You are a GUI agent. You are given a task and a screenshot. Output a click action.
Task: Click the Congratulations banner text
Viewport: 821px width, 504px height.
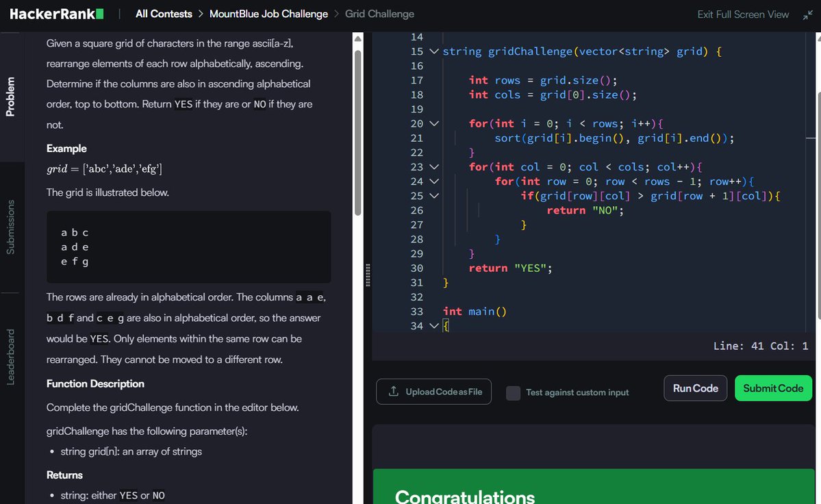(x=464, y=496)
